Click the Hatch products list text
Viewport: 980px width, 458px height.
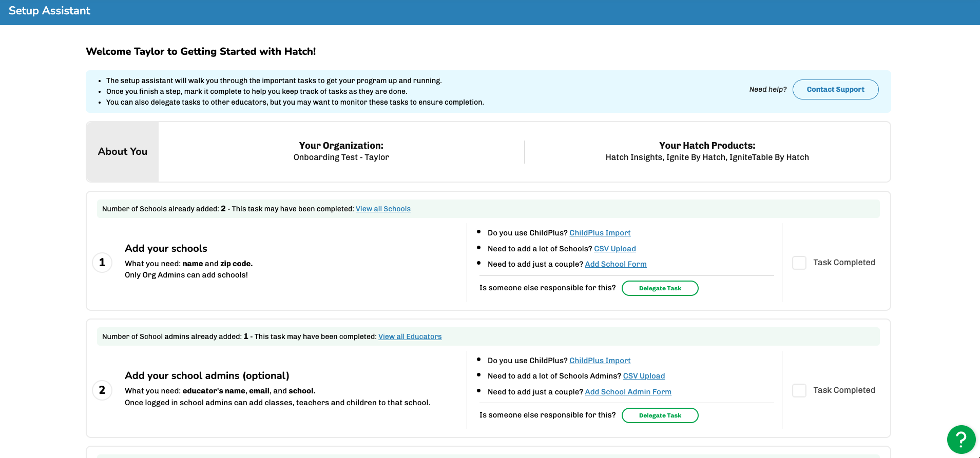click(707, 157)
